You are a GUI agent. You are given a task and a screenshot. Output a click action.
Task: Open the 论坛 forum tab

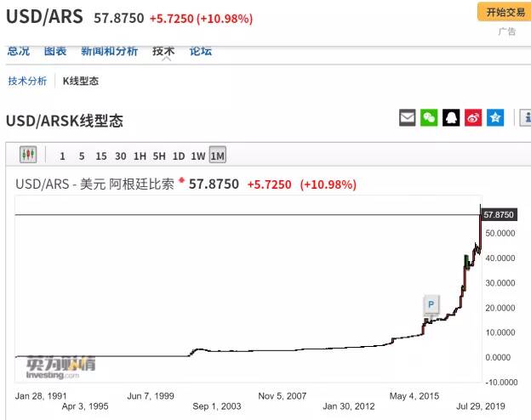pos(201,51)
